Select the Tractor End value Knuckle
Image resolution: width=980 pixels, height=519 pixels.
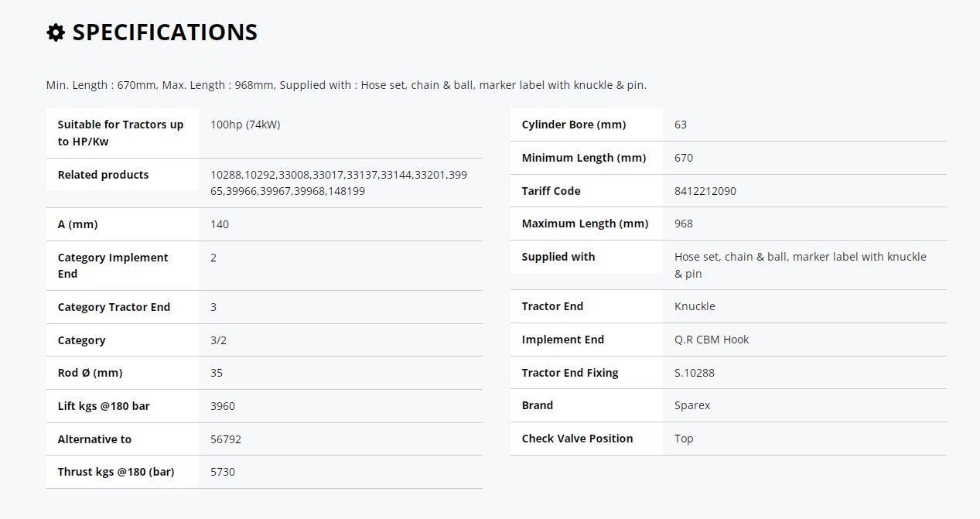click(x=695, y=306)
